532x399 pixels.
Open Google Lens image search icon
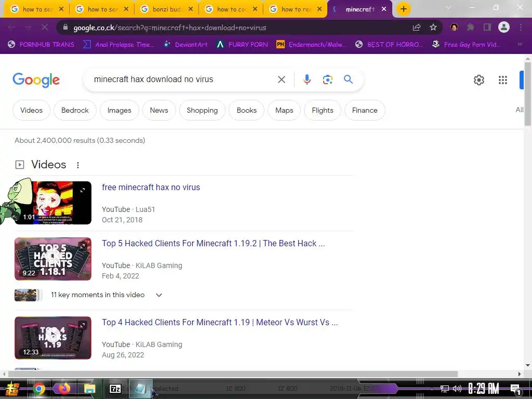(327, 79)
